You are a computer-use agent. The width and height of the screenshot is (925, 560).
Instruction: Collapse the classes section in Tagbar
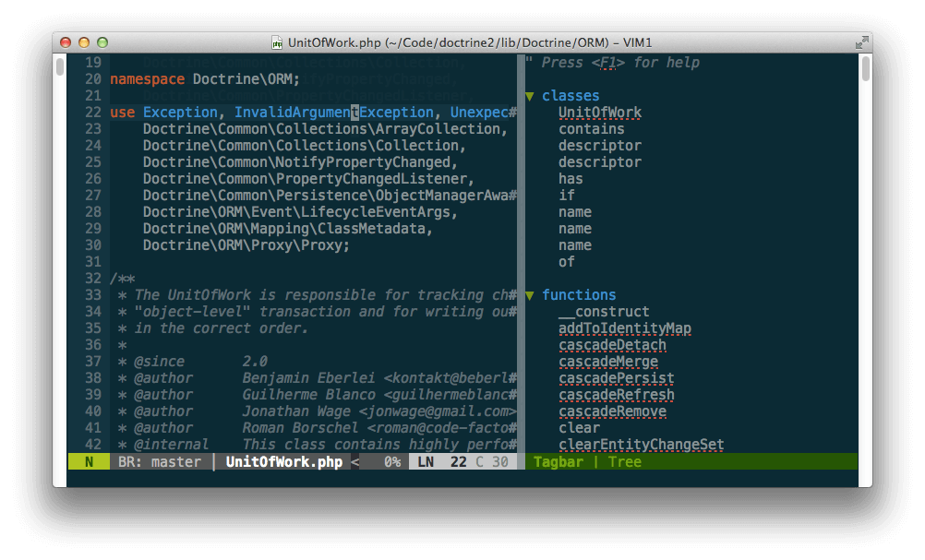pyautogui.click(x=529, y=95)
